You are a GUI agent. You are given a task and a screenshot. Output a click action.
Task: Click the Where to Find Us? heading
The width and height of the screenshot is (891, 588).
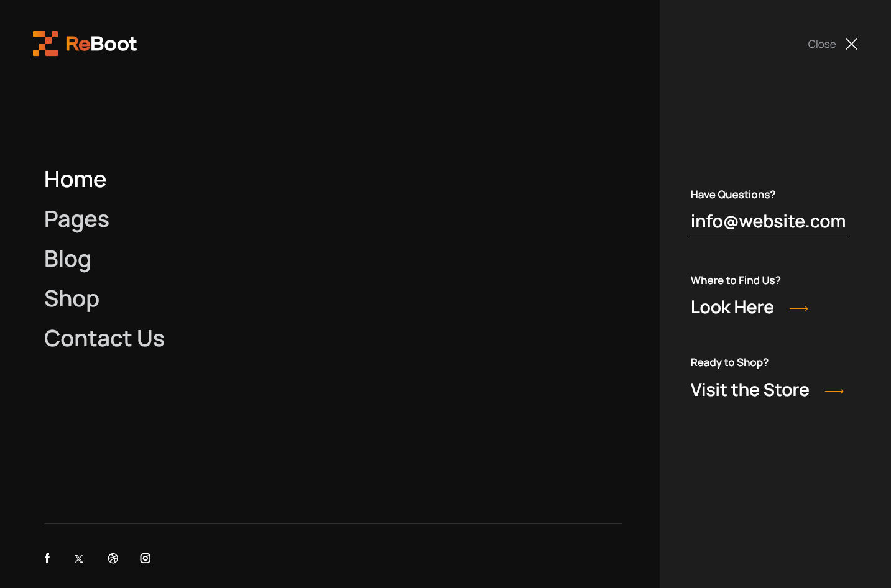pos(736,280)
